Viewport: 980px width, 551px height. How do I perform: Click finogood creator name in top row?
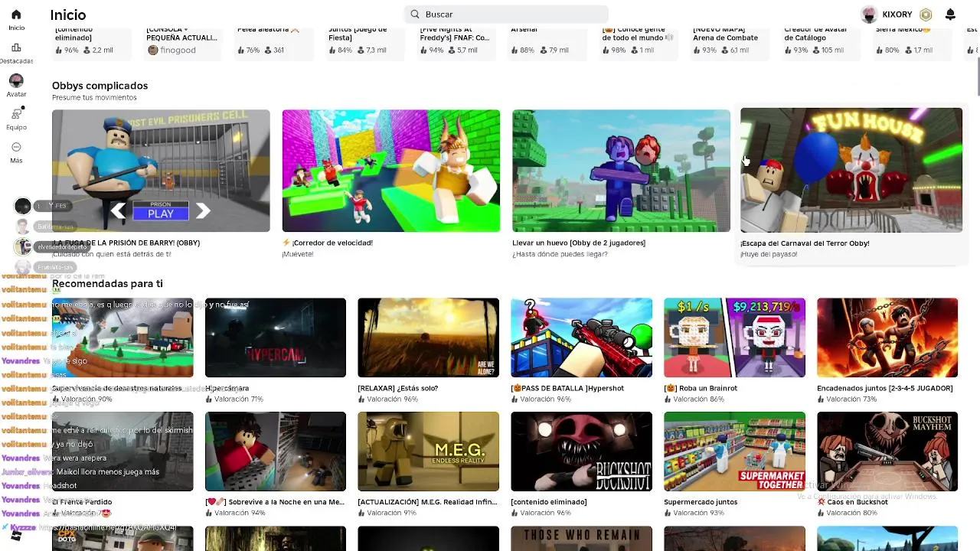click(x=177, y=51)
